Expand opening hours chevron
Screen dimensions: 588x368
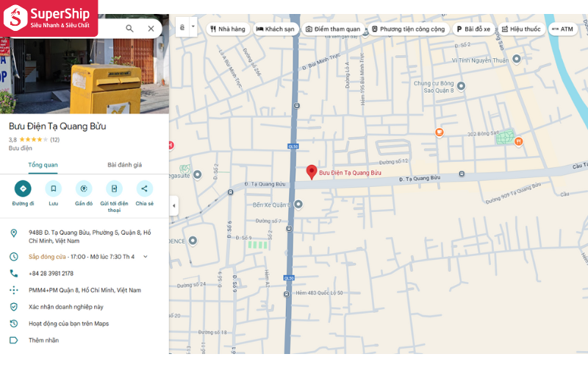tap(146, 257)
